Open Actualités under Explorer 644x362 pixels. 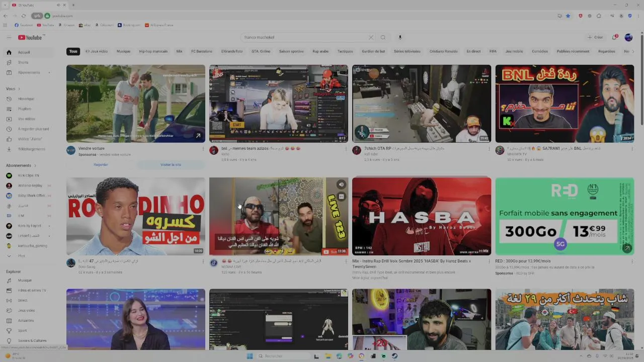pyautogui.click(x=28, y=320)
